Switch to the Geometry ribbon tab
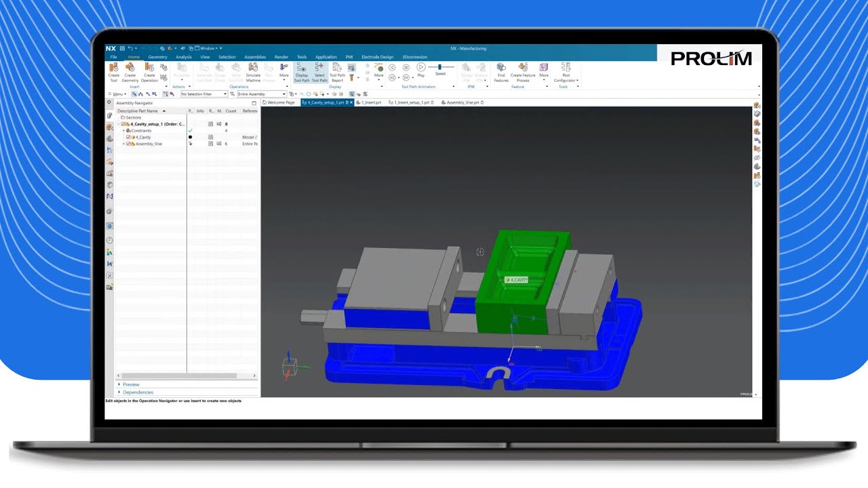Viewport: 868px width, 488px height. [157, 57]
